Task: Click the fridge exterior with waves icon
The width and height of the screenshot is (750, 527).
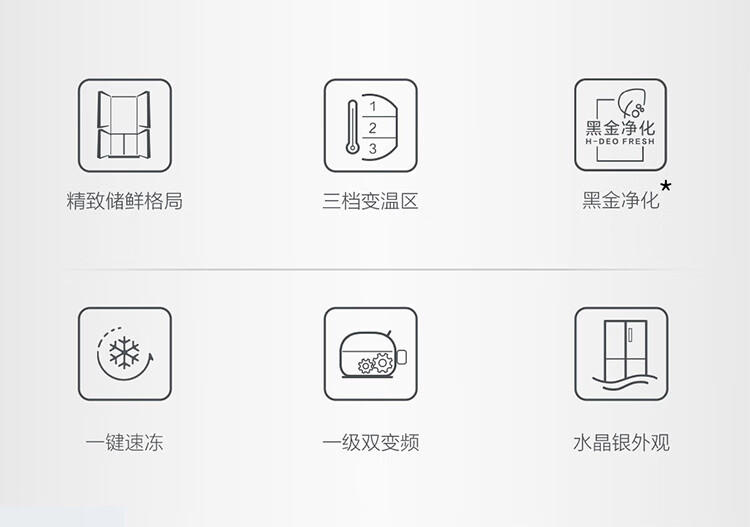Action: click(621, 354)
